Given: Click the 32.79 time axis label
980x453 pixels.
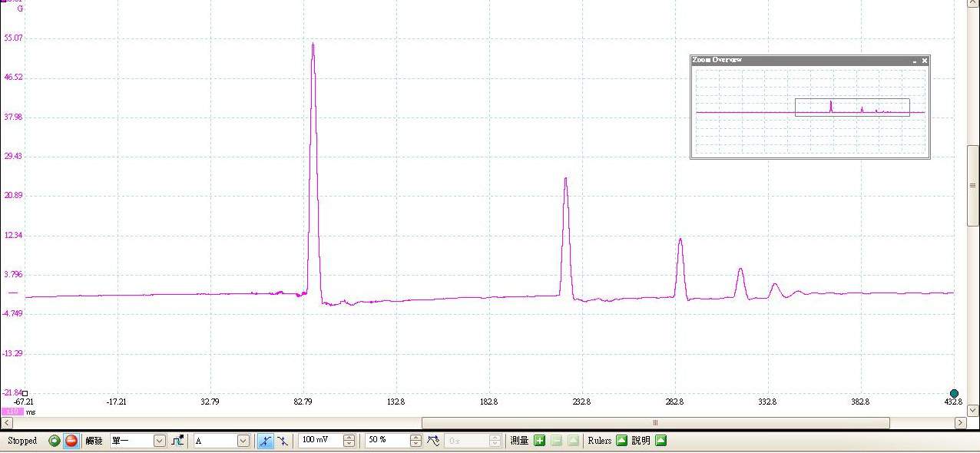Looking at the screenshot, I should click(x=210, y=402).
